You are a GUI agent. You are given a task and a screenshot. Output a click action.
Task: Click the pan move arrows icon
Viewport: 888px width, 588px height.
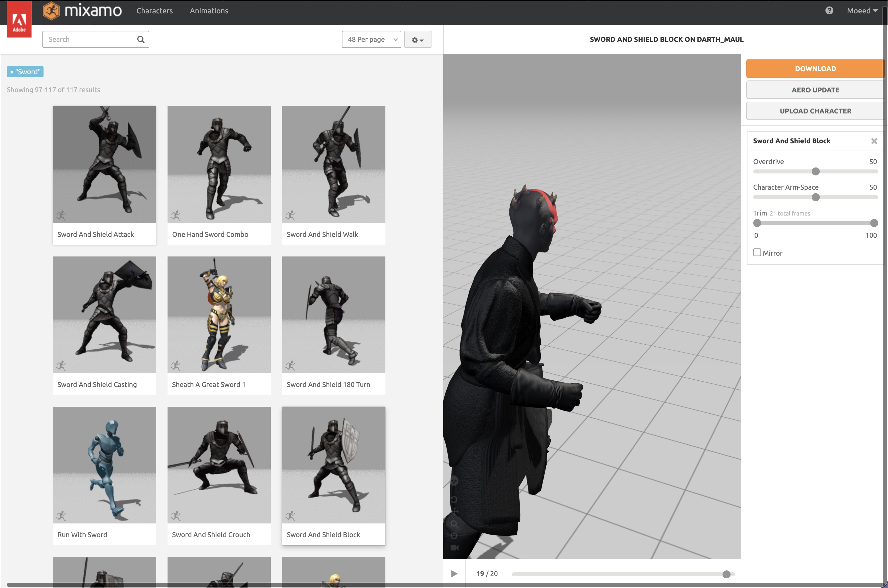click(454, 512)
